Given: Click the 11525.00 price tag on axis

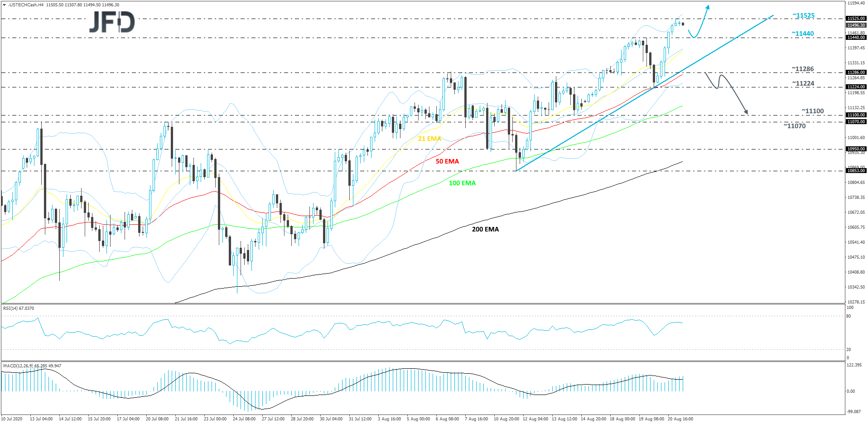Looking at the screenshot, I should [x=856, y=19].
